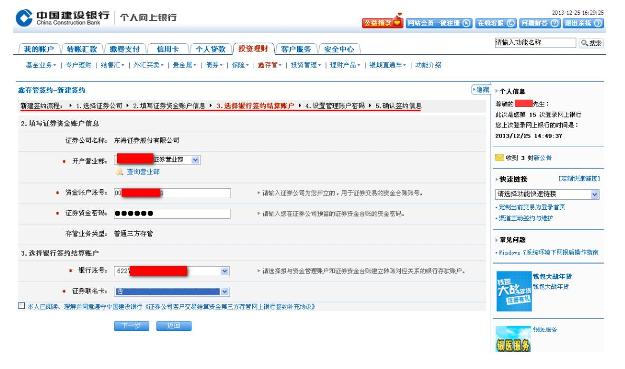Expand the 保险 submenu

240,65
